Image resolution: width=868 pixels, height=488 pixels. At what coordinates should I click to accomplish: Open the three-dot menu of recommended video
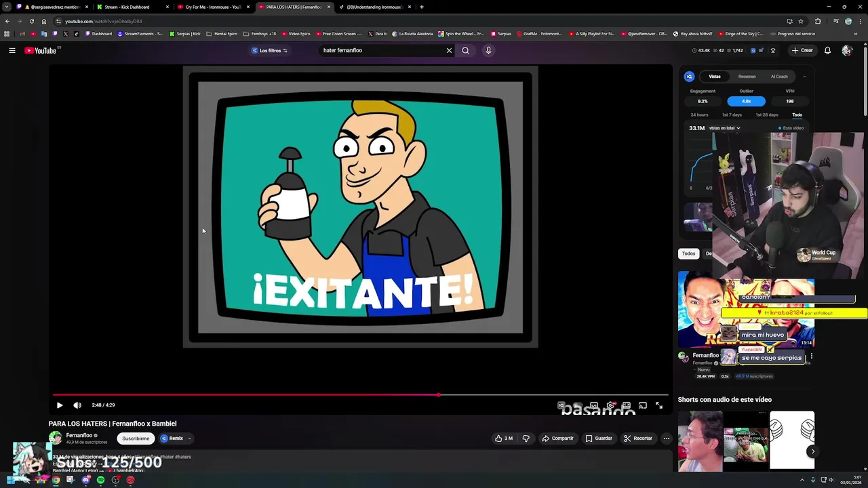[811, 356]
